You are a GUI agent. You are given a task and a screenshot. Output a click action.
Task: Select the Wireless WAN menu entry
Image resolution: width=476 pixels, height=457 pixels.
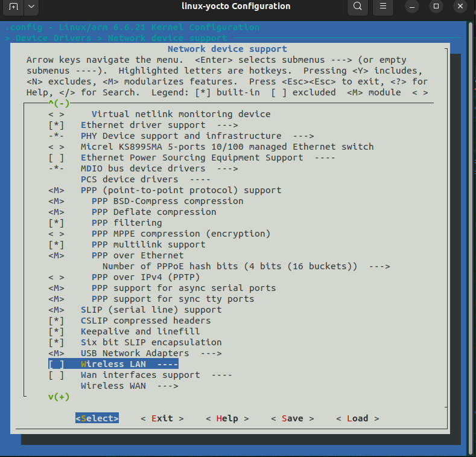click(129, 386)
